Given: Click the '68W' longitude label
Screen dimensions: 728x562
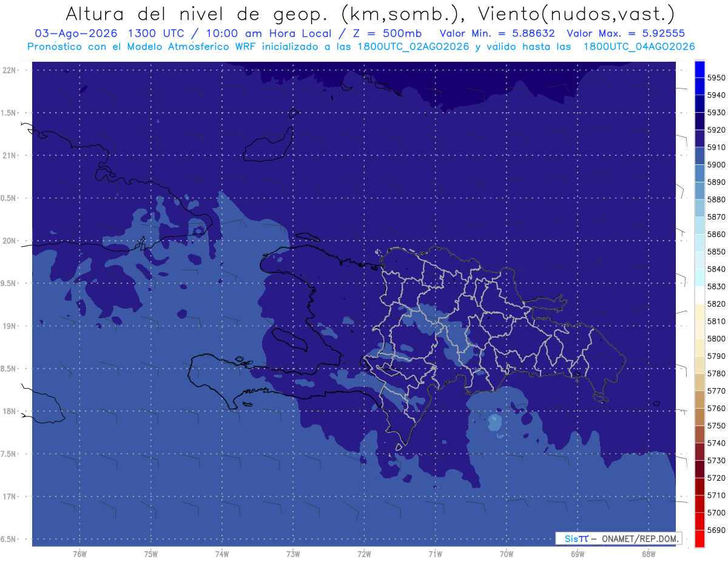Looking at the screenshot, I should tap(649, 554).
